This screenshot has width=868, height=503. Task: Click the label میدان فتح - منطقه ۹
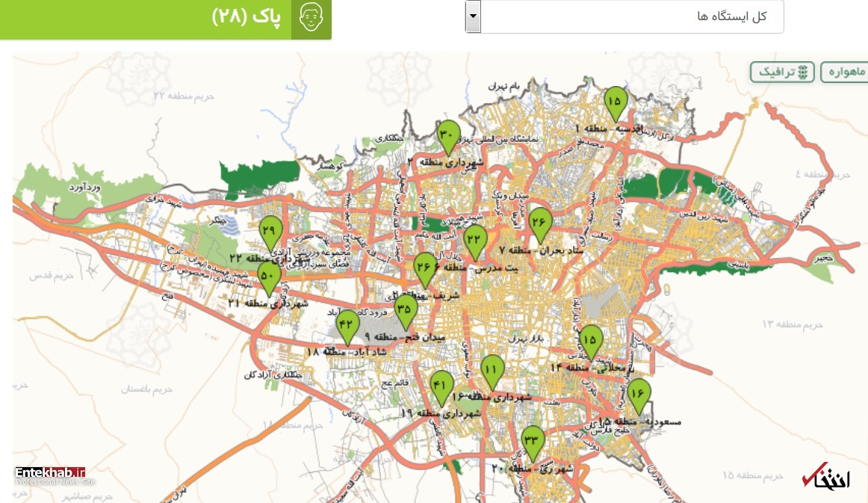(x=405, y=337)
